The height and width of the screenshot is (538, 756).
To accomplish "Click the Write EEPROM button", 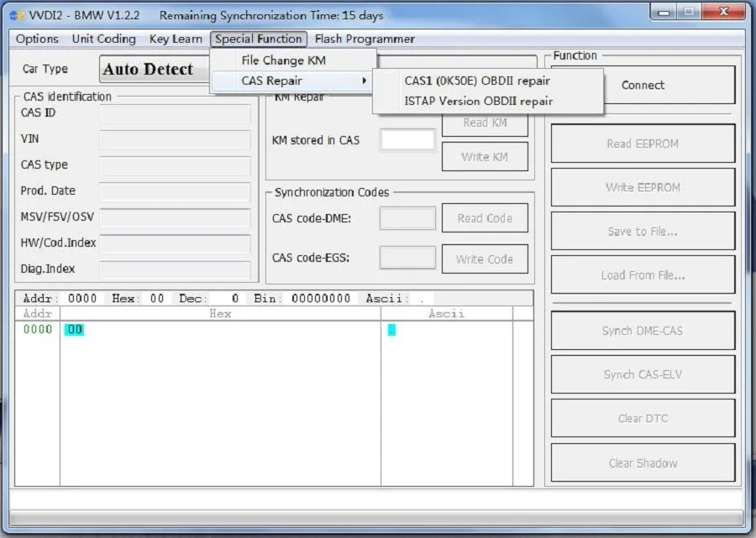I will [643, 187].
